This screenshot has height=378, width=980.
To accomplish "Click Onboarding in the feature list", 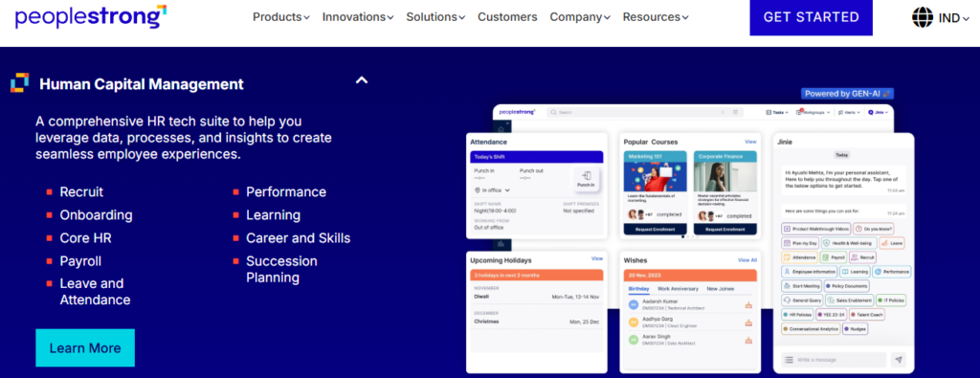I will click(97, 215).
